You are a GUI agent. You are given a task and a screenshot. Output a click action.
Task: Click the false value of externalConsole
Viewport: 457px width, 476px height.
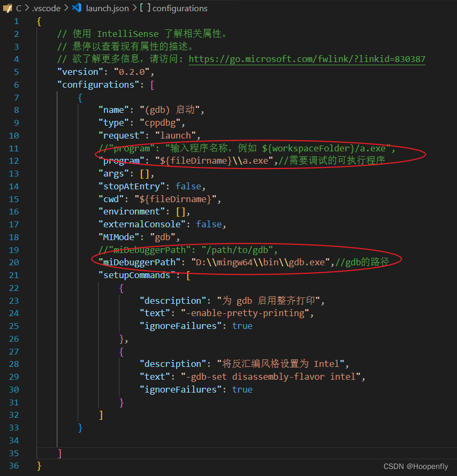pos(209,224)
